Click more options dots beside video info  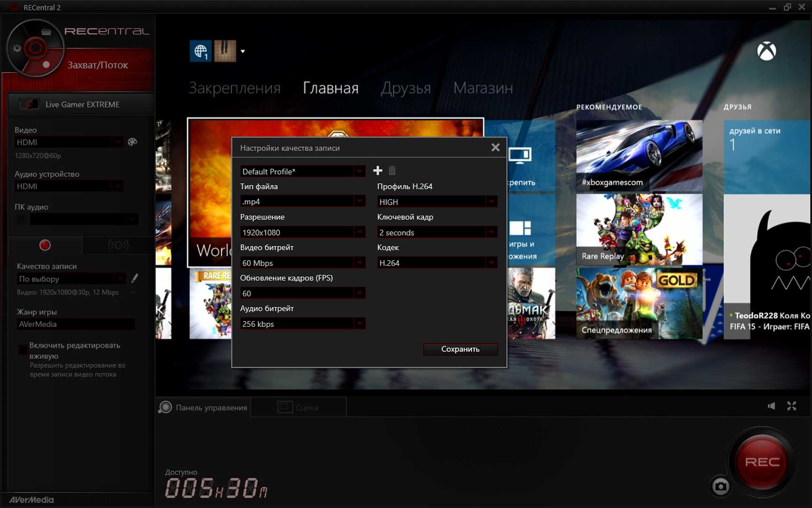click(133, 293)
